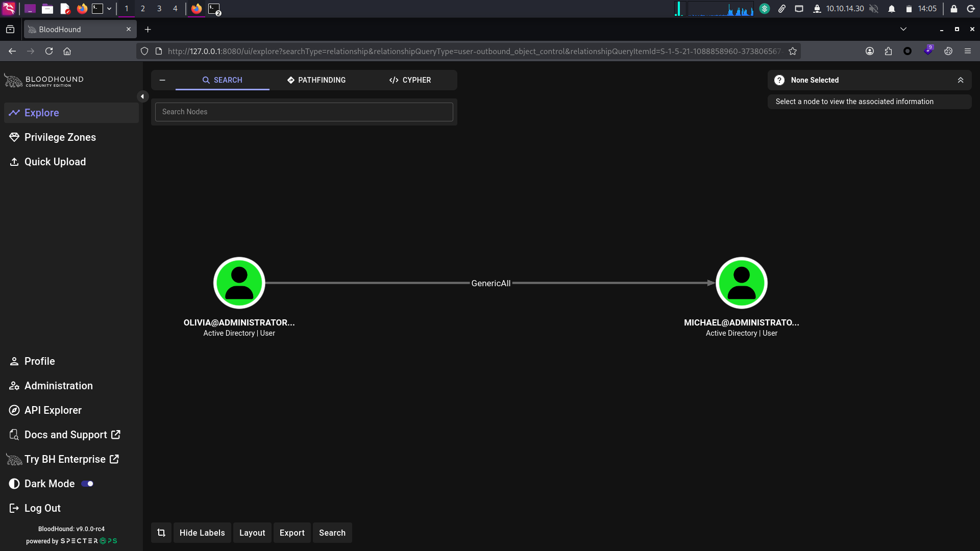Select the MICHAEL user node icon
The image size is (980, 551).
pyautogui.click(x=742, y=283)
